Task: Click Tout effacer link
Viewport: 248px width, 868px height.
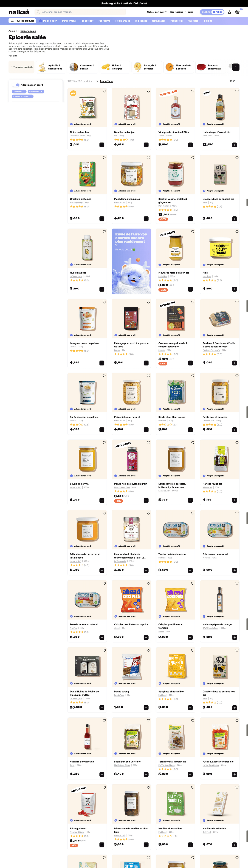Action: (106, 81)
